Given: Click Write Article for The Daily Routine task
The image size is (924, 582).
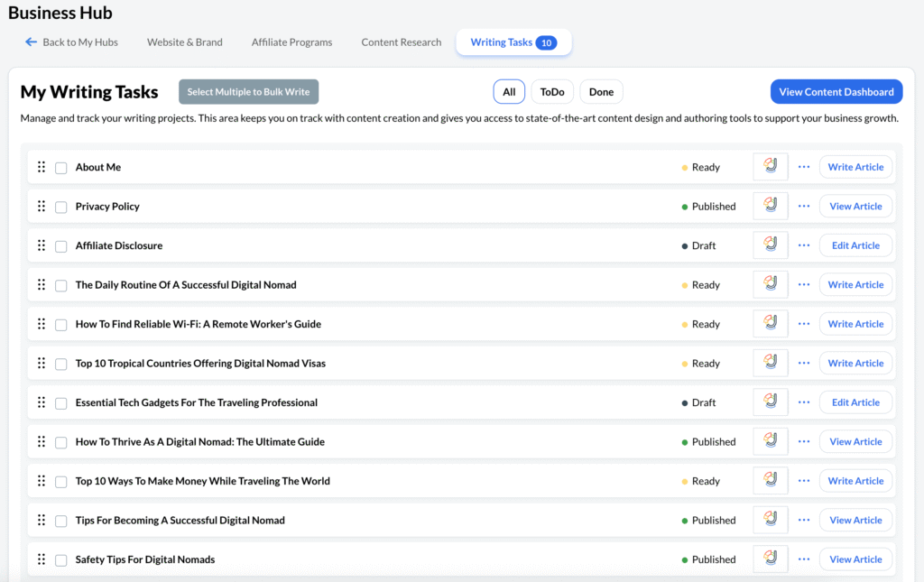Looking at the screenshot, I should pos(855,284).
